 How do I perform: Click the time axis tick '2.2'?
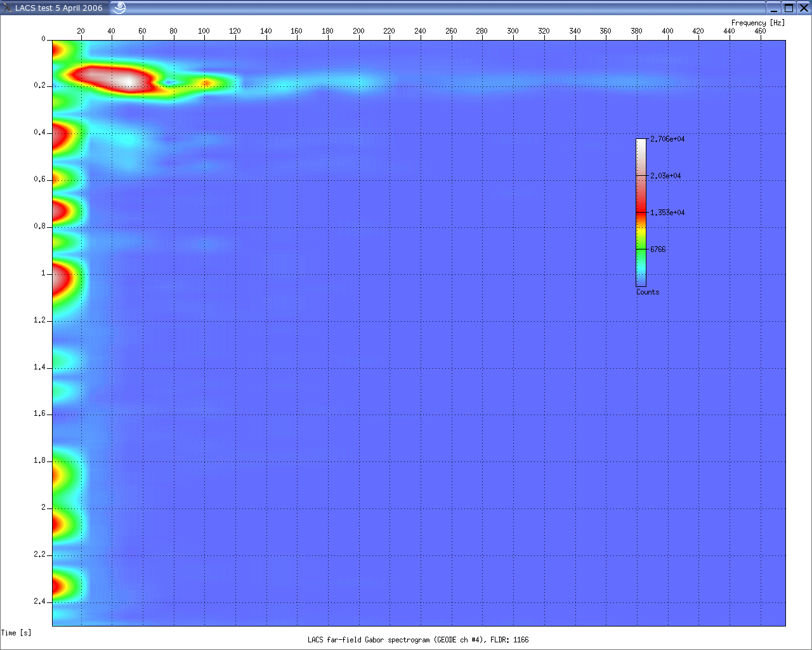(39, 555)
